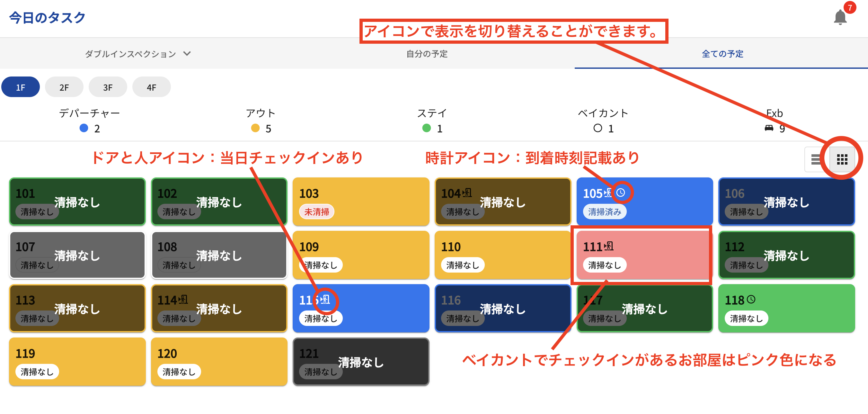Screen dimensions: 868x414
Task: Switch to grid view icon
Action: [x=842, y=159]
